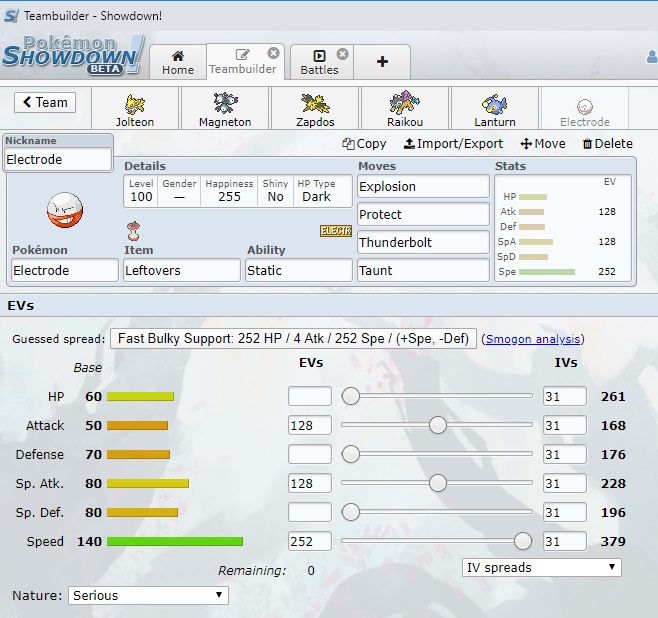Open the IV spreads dropdown
Image resolution: width=658 pixels, height=618 pixels.
[542, 568]
